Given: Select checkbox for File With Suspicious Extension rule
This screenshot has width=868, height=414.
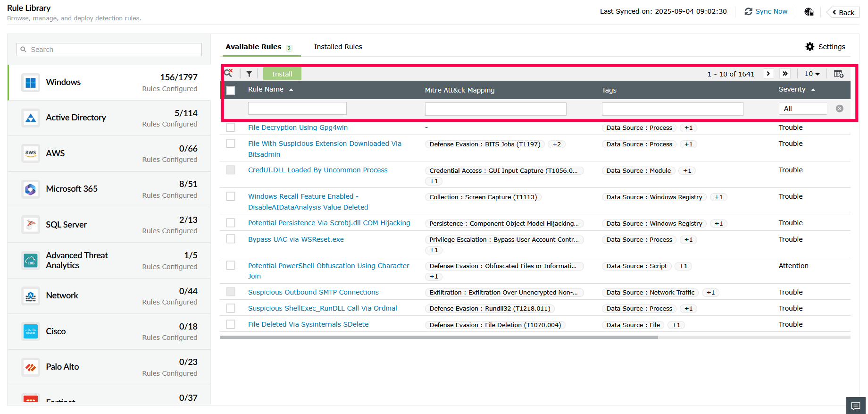Looking at the screenshot, I should point(231,144).
